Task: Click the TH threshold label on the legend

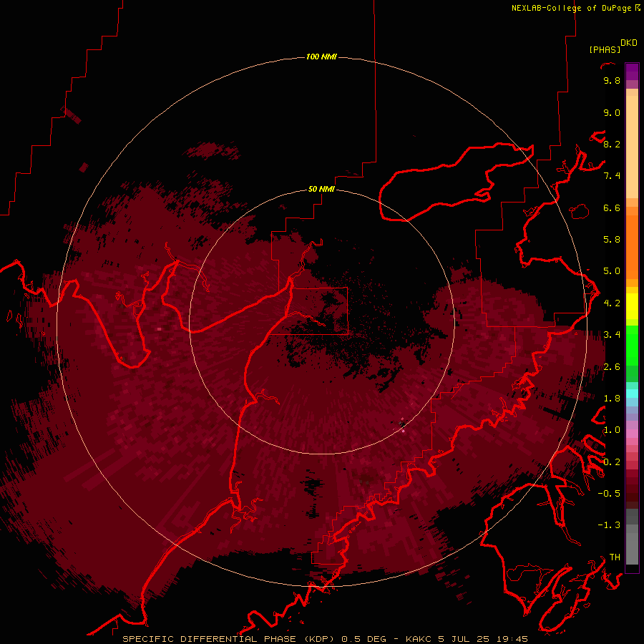Action: [x=615, y=557]
